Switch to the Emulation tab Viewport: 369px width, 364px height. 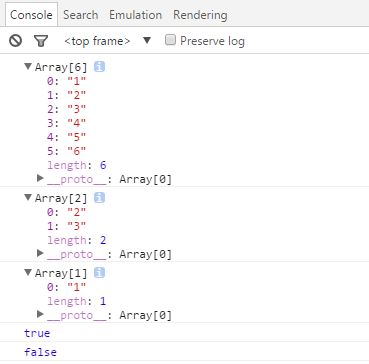point(135,15)
